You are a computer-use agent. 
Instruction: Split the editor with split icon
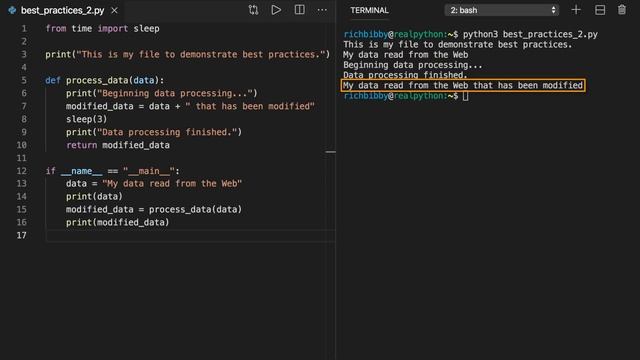300,10
